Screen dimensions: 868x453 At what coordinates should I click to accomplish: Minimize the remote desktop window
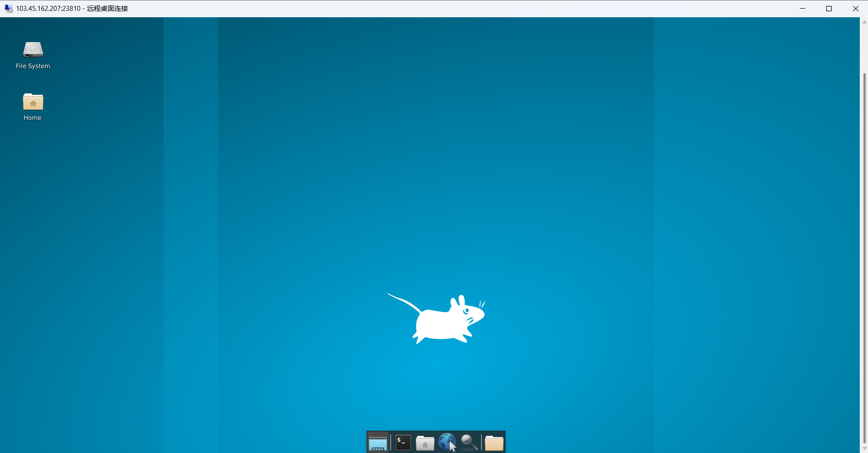[803, 9]
